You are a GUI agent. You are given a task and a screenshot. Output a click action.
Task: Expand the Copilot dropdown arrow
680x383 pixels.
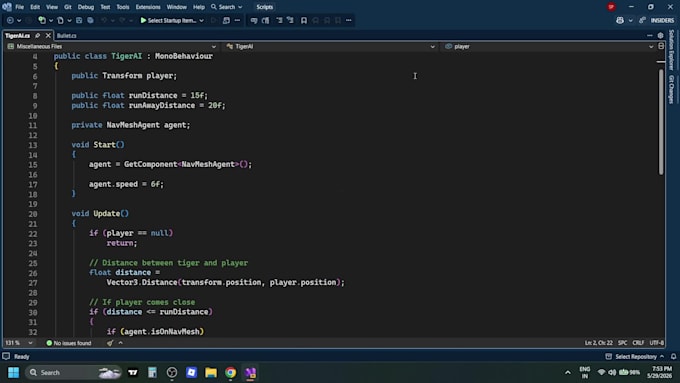tap(630, 20)
